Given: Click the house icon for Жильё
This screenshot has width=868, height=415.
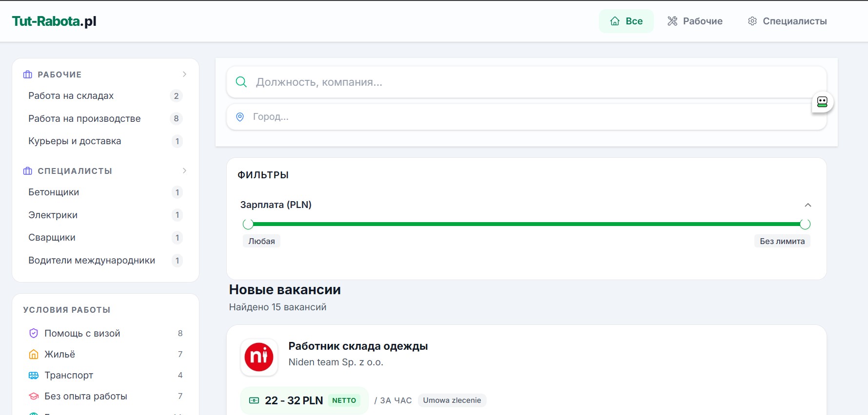Looking at the screenshot, I should pos(34,354).
